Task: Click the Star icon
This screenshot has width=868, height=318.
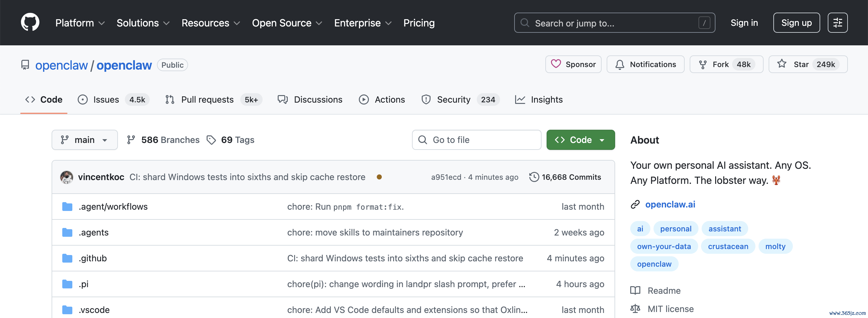Action: (782, 64)
